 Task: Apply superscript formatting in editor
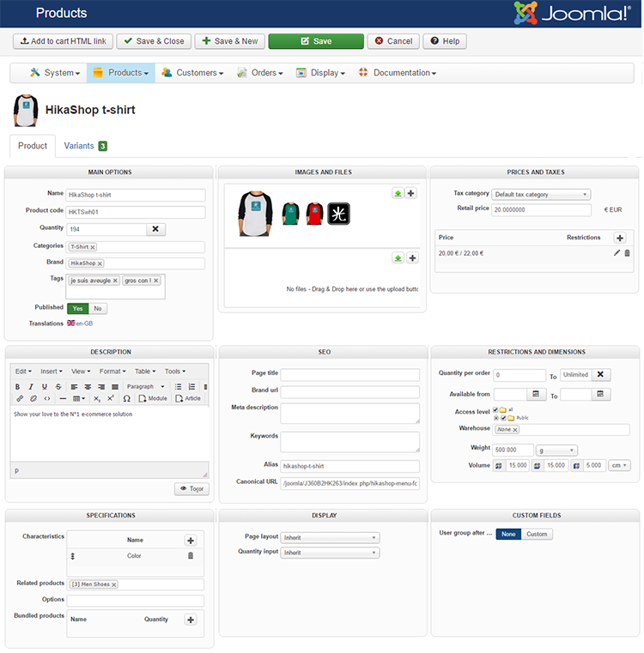tap(111, 398)
